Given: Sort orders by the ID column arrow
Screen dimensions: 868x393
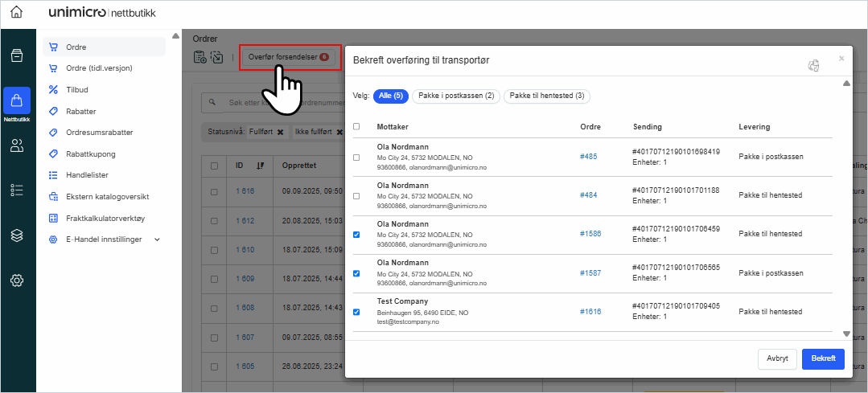Looking at the screenshot, I should [261, 166].
